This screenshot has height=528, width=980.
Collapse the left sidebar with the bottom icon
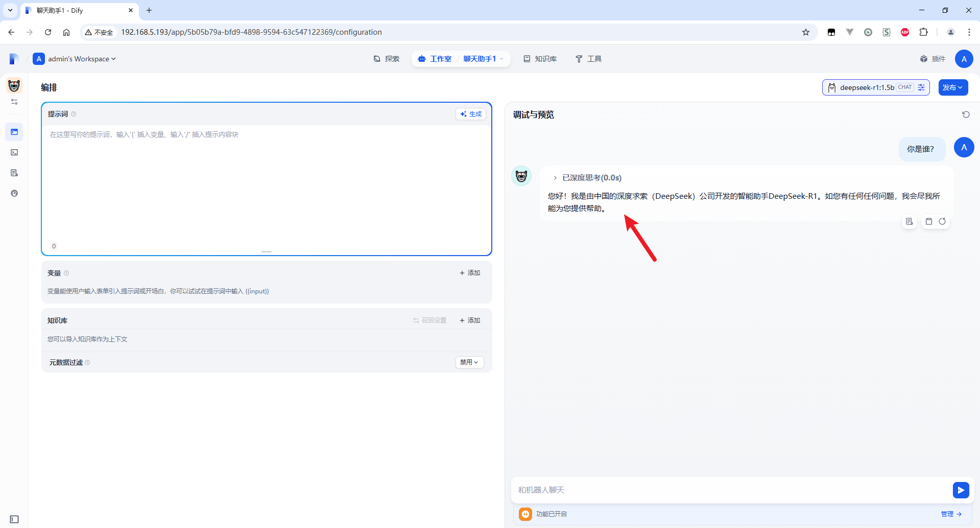point(14,519)
